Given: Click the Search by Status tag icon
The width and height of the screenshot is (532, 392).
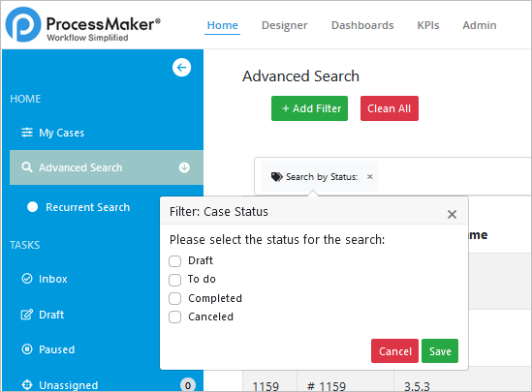Looking at the screenshot, I should (x=276, y=177).
